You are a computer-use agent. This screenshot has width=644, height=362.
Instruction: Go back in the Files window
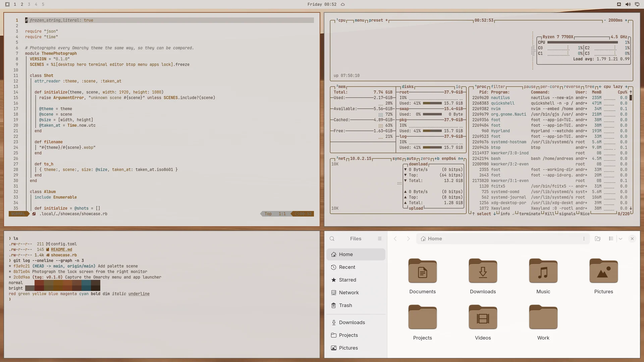click(x=395, y=239)
